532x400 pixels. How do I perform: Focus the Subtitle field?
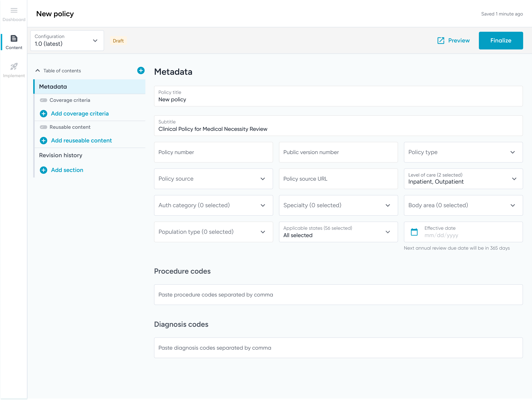point(338,126)
